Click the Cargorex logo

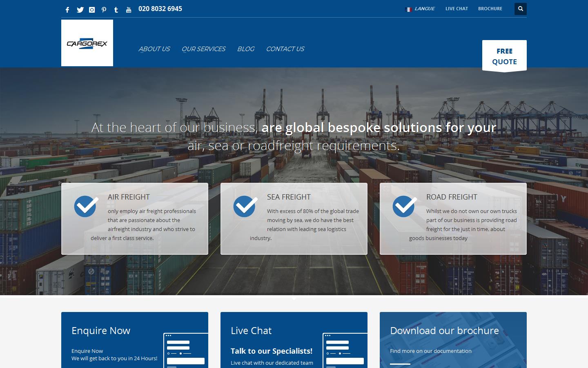[x=87, y=43]
